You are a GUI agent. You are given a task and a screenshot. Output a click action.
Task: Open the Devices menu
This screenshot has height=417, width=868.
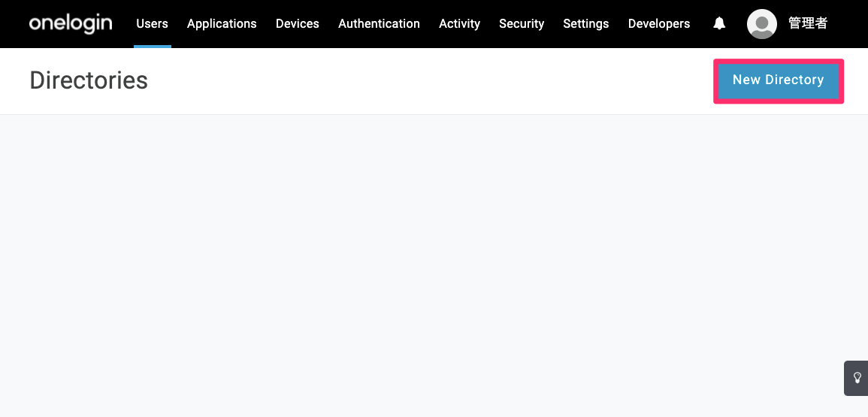click(x=298, y=24)
